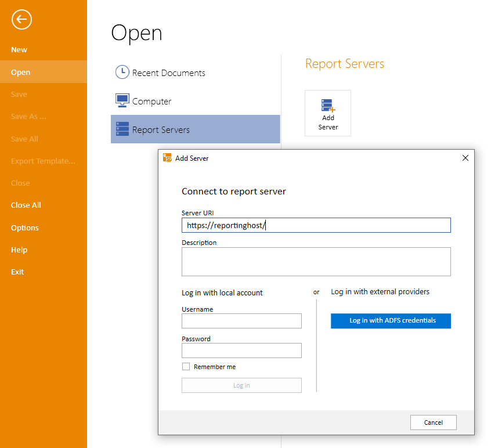Click the Computer monitor icon
Image resolution: width=491 pixels, height=448 pixels.
122,101
